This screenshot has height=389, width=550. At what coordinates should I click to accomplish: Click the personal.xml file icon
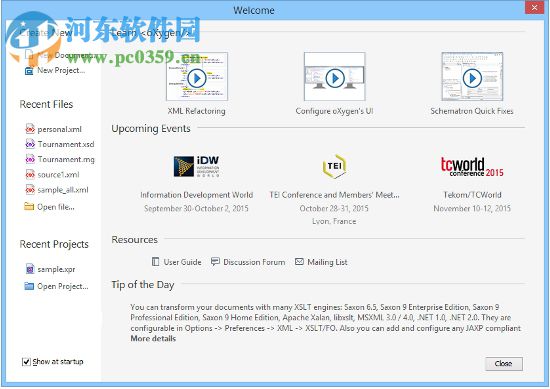30,129
